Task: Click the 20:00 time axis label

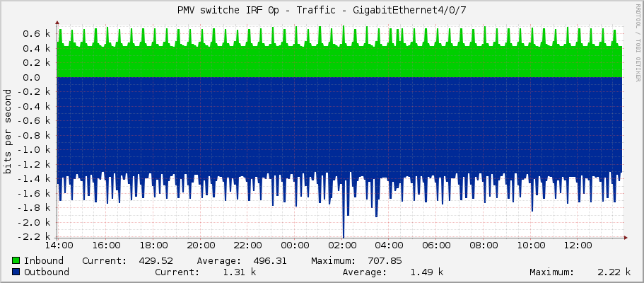Action: click(201, 246)
